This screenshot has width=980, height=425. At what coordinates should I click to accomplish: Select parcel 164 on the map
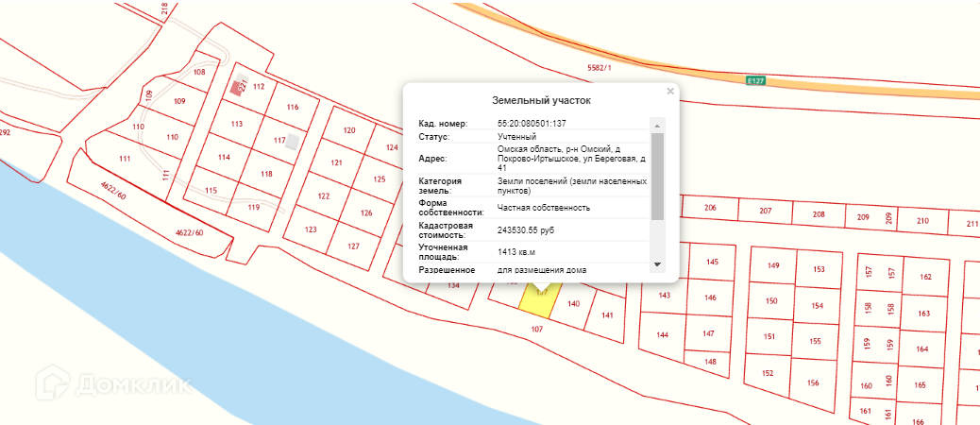[921, 348]
